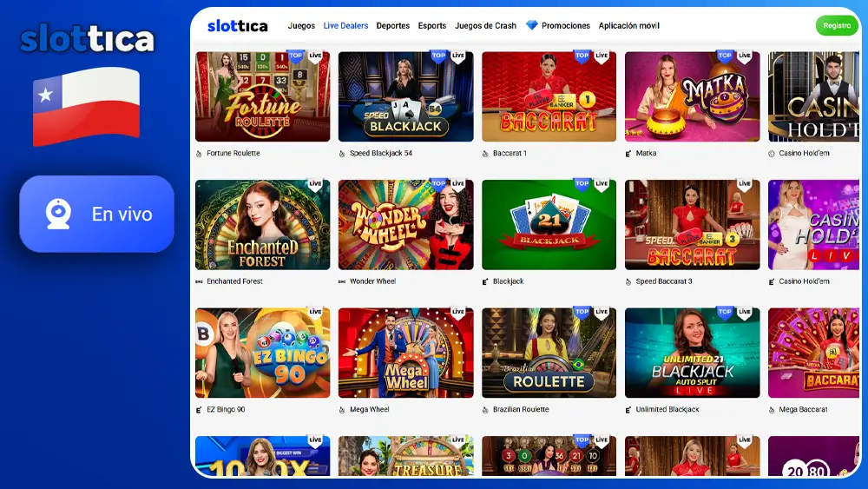Click the webcam icon on En vivo button

point(58,214)
